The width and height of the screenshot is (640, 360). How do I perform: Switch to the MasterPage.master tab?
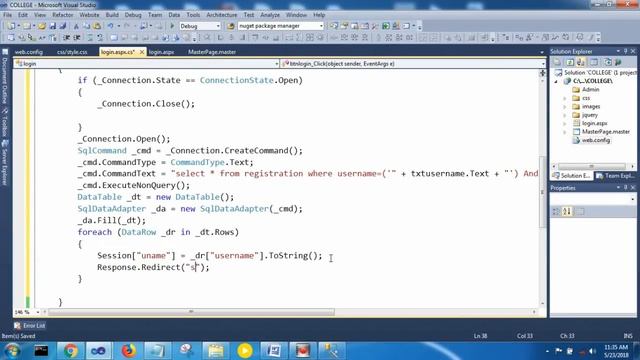(212, 52)
